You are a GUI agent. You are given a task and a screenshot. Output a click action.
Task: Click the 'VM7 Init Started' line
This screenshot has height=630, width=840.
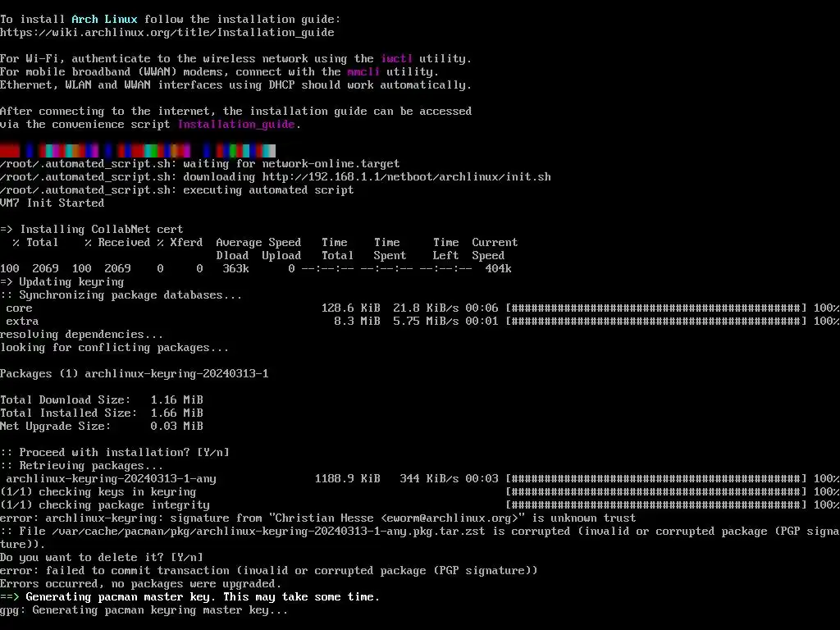[52, 203]
